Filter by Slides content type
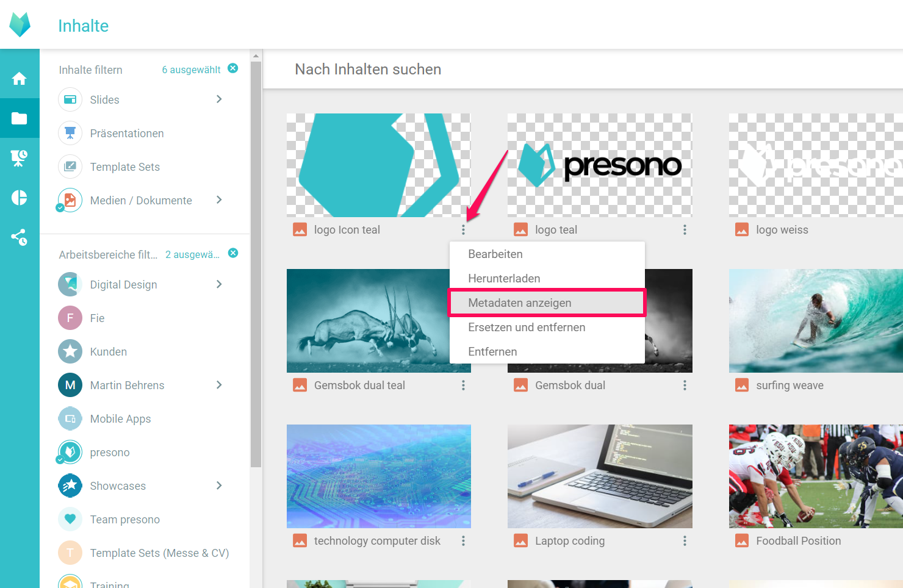 coord(104,99)
